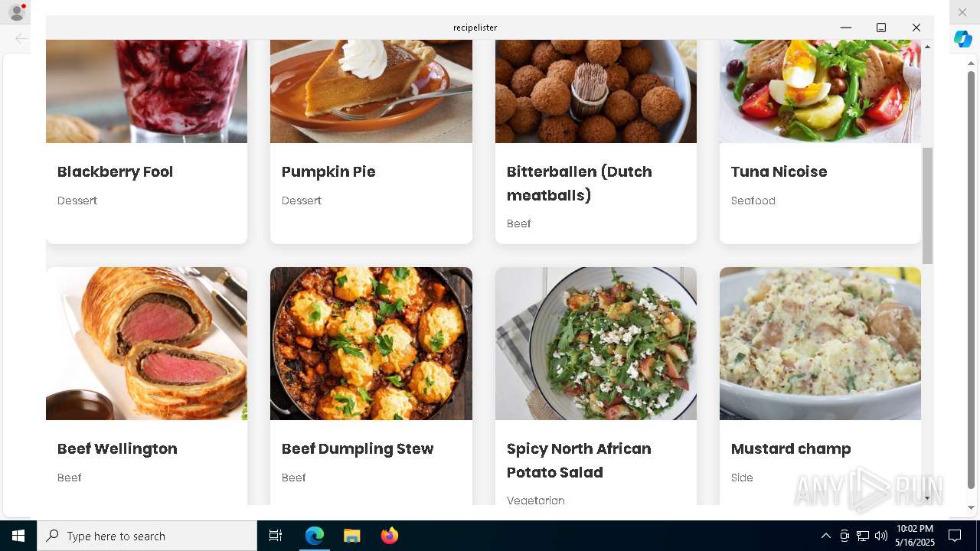Click the Bitterballen (Dutch meatballs) title
Screen dimensions: 980x551
point(580,183)
